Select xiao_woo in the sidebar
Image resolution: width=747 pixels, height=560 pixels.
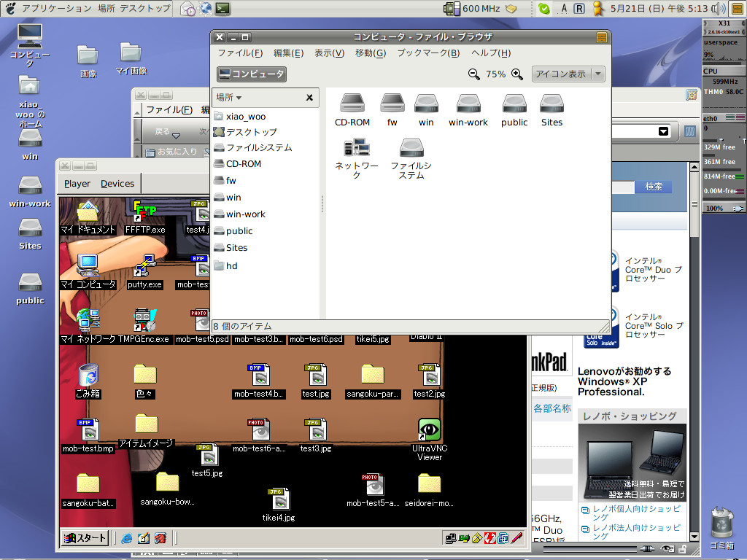click(245, 116)
